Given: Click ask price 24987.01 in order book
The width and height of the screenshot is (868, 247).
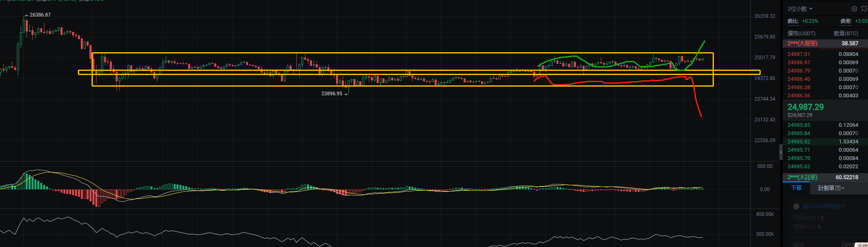Looking at the screenshot, I should pos(798,54).
